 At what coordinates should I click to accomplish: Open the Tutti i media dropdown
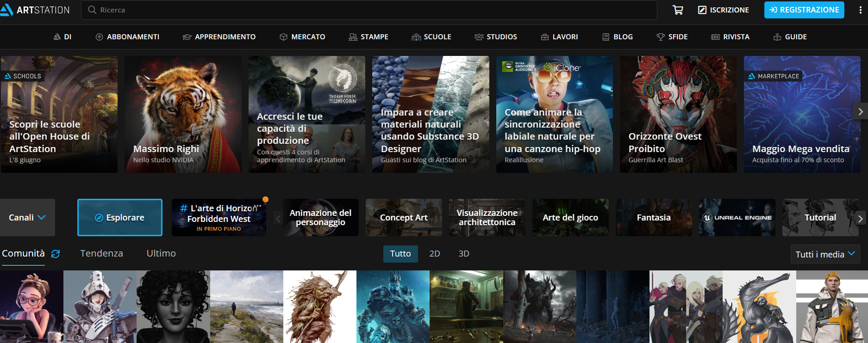click(824, 254)
